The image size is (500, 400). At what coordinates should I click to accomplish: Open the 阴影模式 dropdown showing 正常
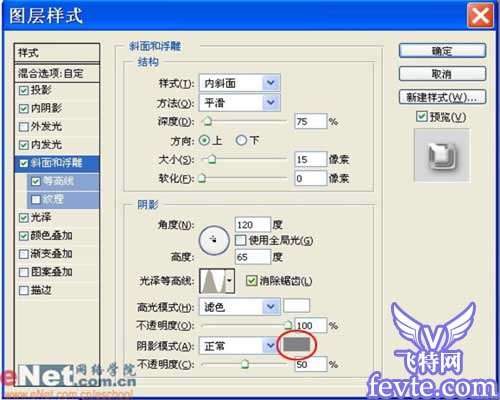[x=240, y=346]
